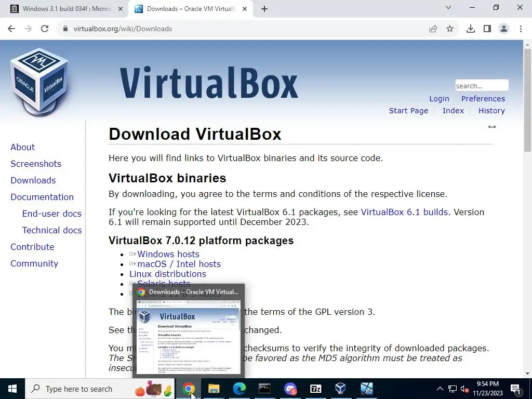Open the Linux distributions link
Viewport: 532px width, 399px height.
(x=168, y=274)
